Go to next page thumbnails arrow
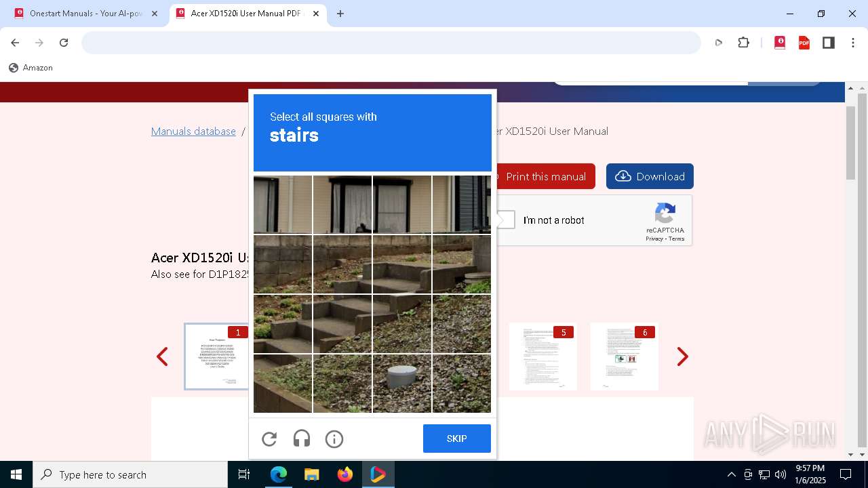This screenshot has width=868, height=488. pyautogui.click(x=683, y=357)
